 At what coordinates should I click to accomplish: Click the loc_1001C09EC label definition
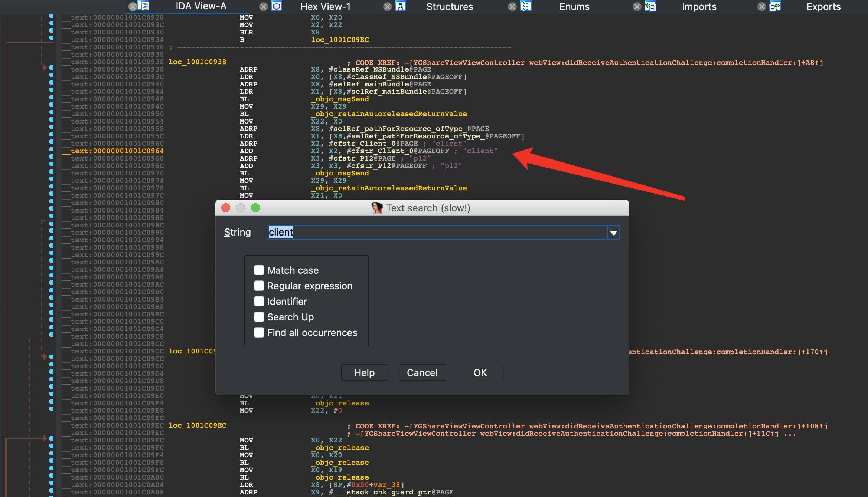click(197, 425)
